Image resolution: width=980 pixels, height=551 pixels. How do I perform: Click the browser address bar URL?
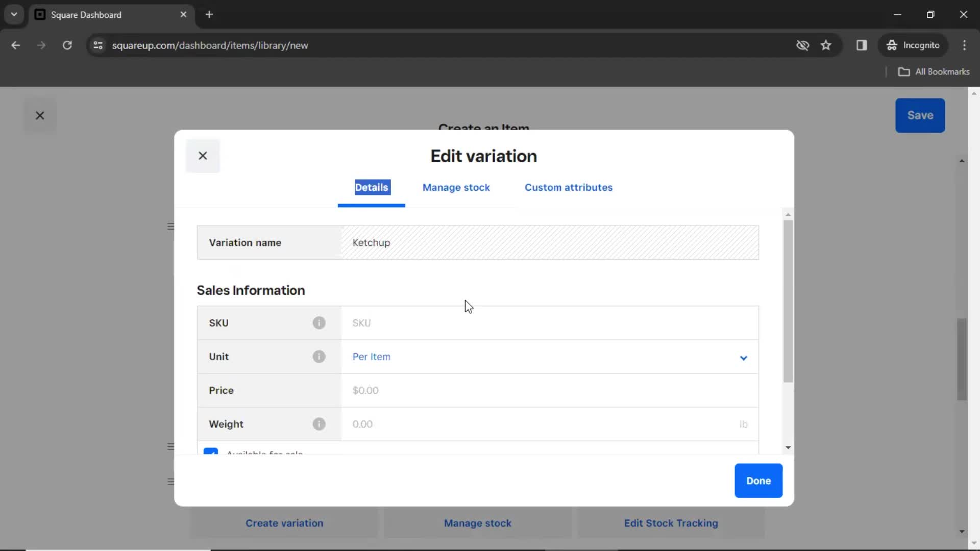[x=210, y=45]
